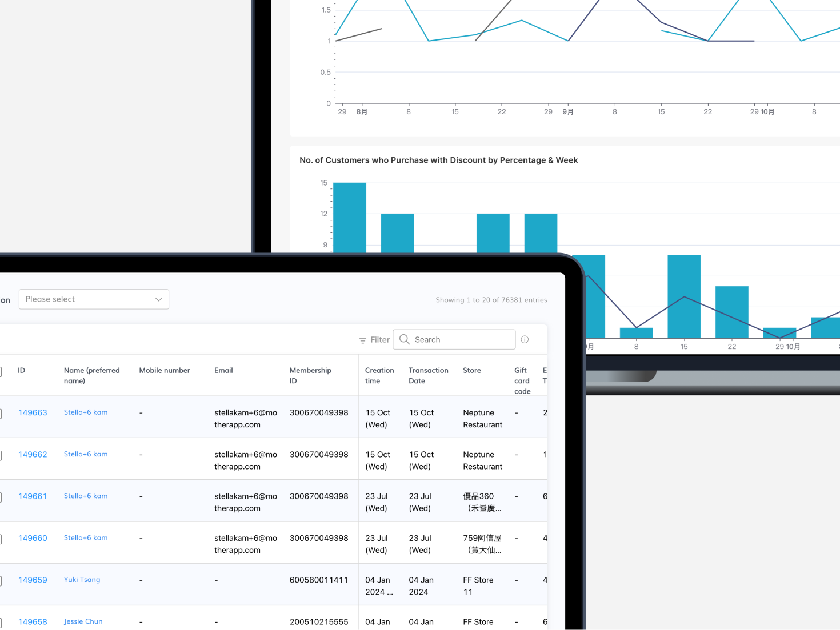Click the Email column header
840x630 pixels.
click(x=223, y=371)
